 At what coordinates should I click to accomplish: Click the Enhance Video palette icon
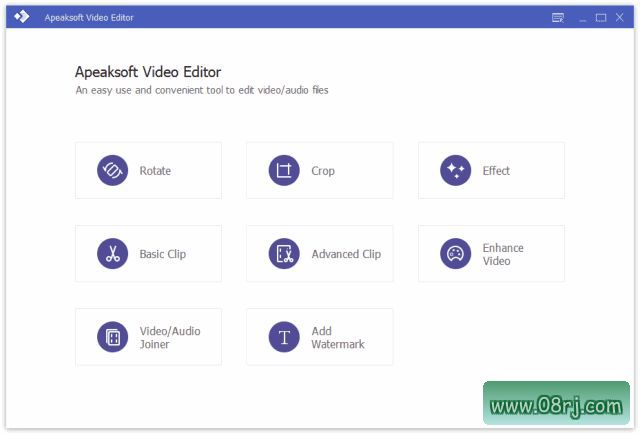pyautogui.click(x=456, y=253)
